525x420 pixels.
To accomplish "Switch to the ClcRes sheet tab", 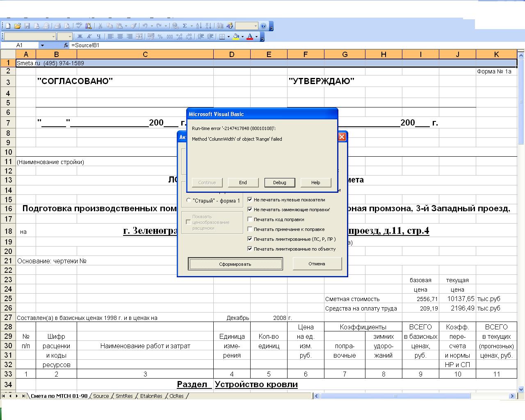I will (x=176, y=396).
